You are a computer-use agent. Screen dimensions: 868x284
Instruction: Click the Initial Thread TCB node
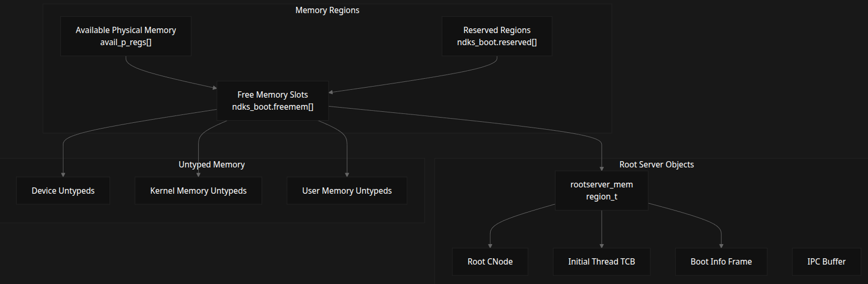pyautogui.click(x=601, y=261)
